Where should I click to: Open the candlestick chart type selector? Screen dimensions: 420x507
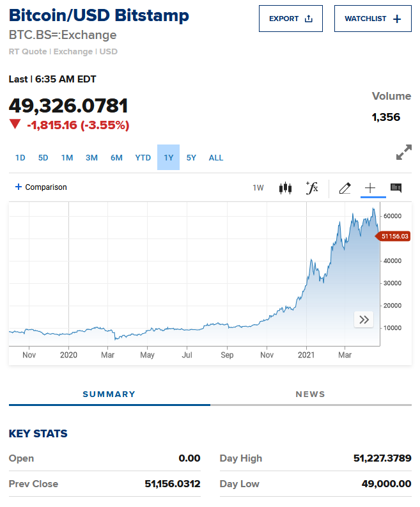coord(285,188)
